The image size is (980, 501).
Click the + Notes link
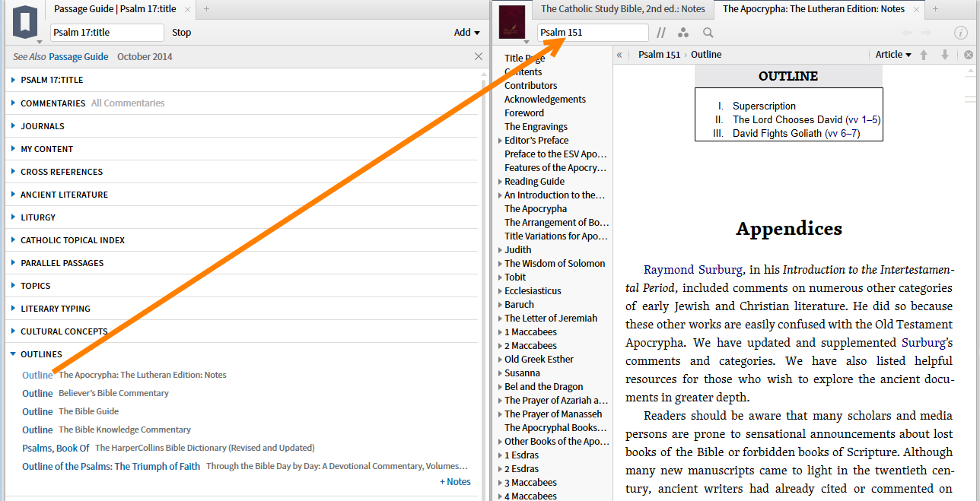455,482
